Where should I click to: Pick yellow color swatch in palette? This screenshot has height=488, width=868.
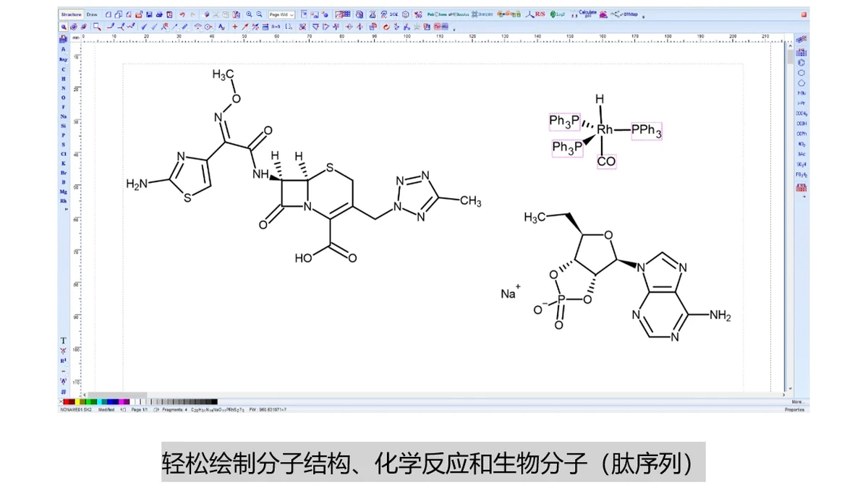[77, 402]
